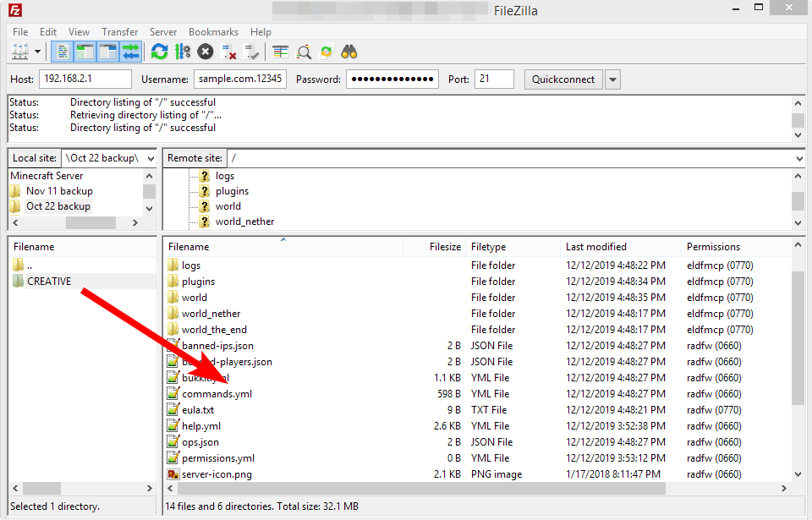The image size is (812, 520).
Task: Open the Server menu
Action: tap(163, 31)
